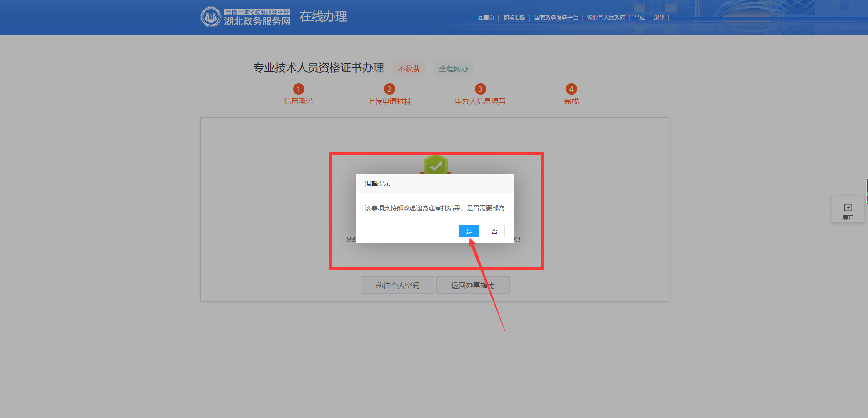Click the expand plus icon on right sidebar
This screenshot has width=868, height=418.
[x=848, y=207]
